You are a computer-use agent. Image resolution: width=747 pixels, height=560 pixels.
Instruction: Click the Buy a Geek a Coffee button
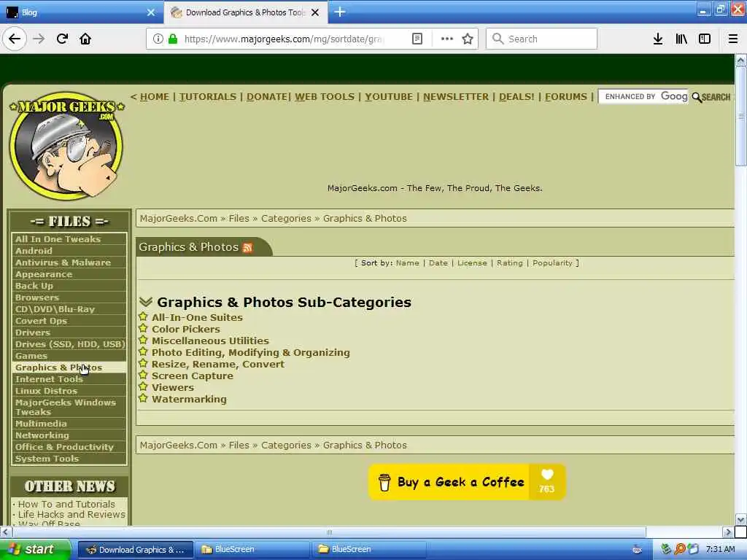[x=467, y=482]
